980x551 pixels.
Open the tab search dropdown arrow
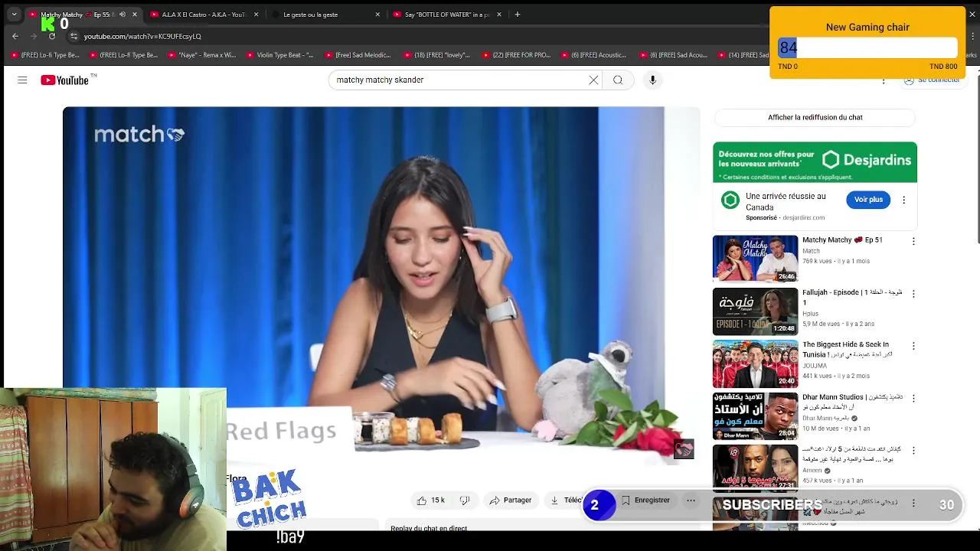[14, 15]
